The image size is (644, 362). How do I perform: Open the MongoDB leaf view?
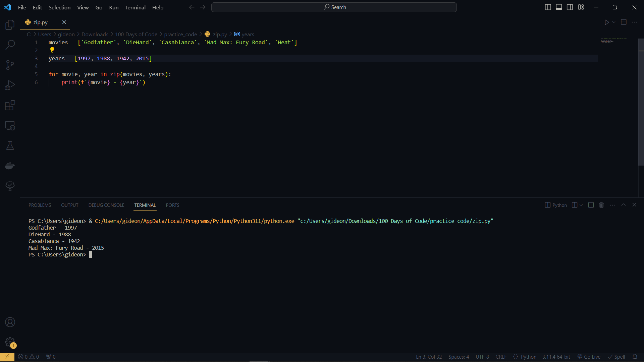(10, 186)
